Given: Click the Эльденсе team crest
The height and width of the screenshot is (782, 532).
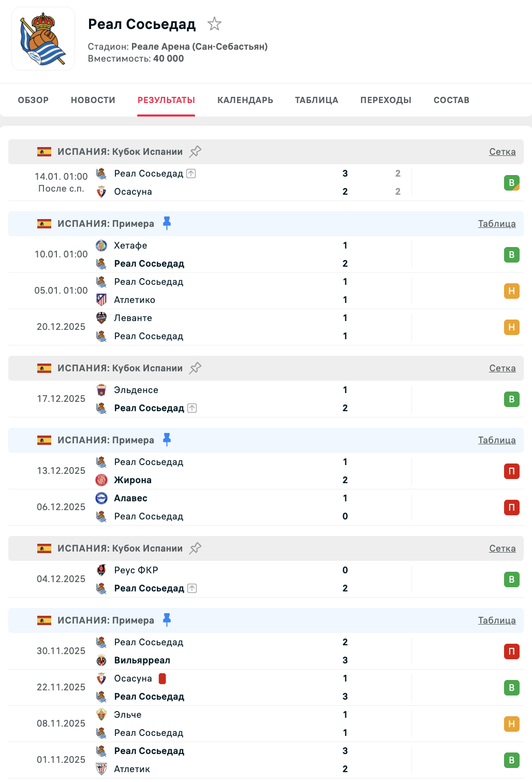Looking at the screenshot, I should tap(101, 390).
